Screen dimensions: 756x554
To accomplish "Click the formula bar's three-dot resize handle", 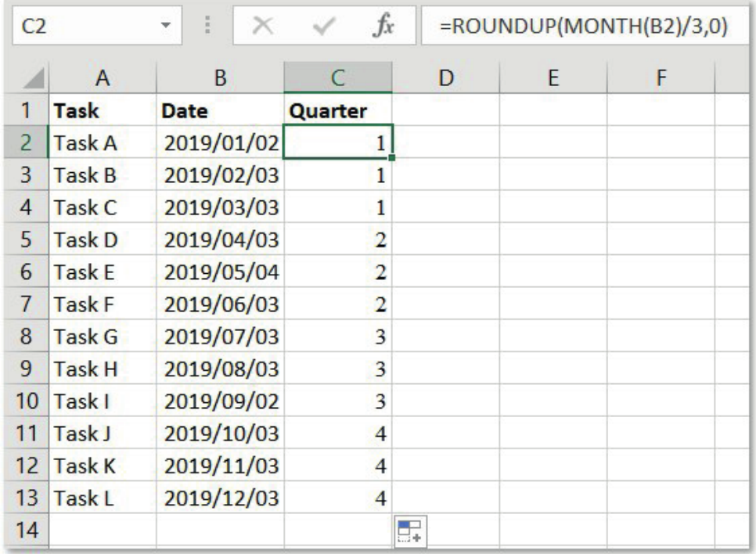I will (x=207, y=26).
